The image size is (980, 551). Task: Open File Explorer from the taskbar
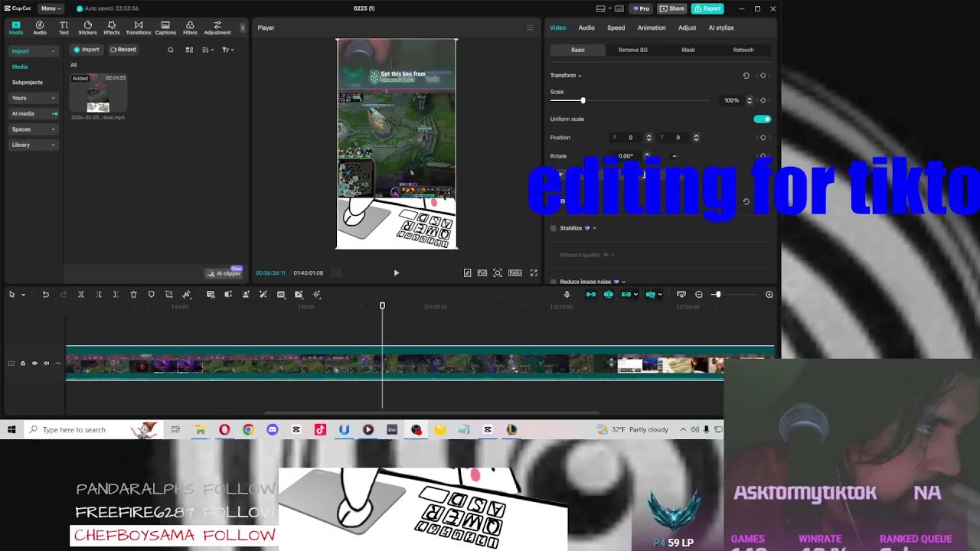(x=200, y=429)
